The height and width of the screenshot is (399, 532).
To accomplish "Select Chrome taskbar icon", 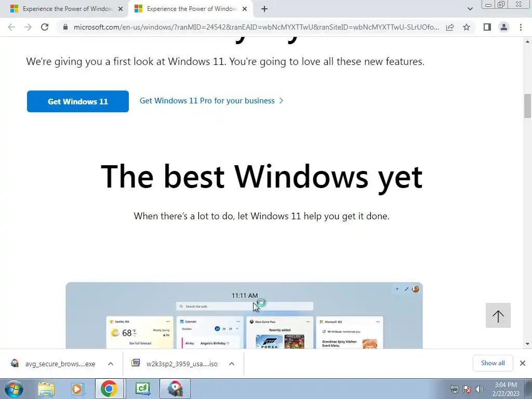I will tap(109, 389).
